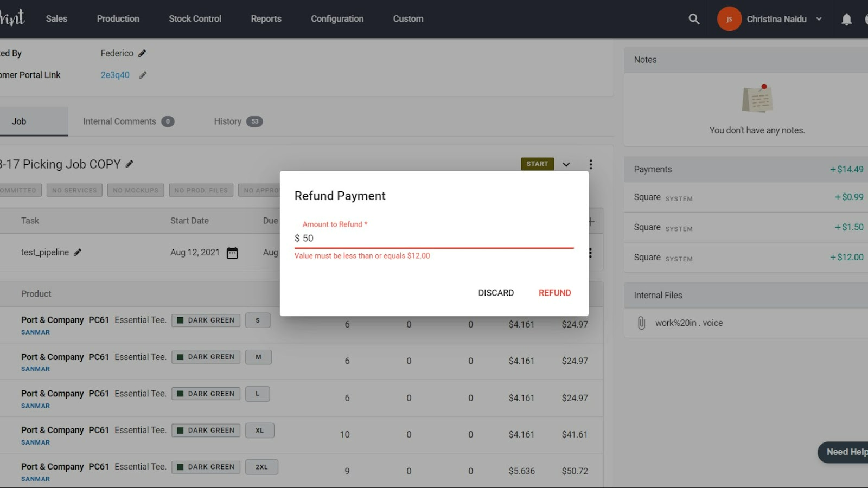The height and width of the screenshot is (488, 868).
Task: Open calendar picker for Aug 12, 2021
Action: click(232, 253)
